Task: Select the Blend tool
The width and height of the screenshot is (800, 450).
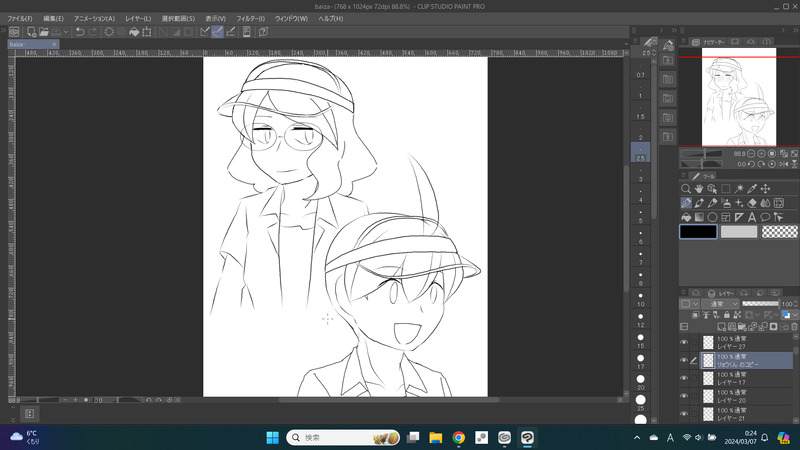Action: click(765, 203)
